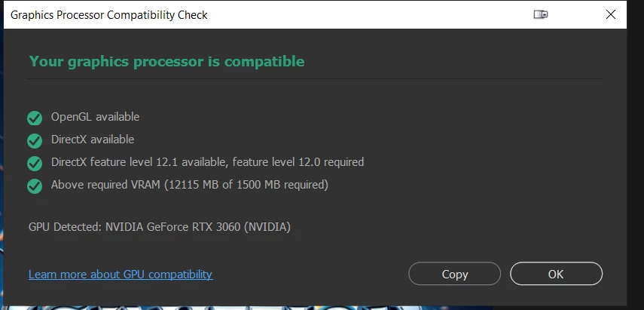Click the Above required VRAM text line

[189, 185]
